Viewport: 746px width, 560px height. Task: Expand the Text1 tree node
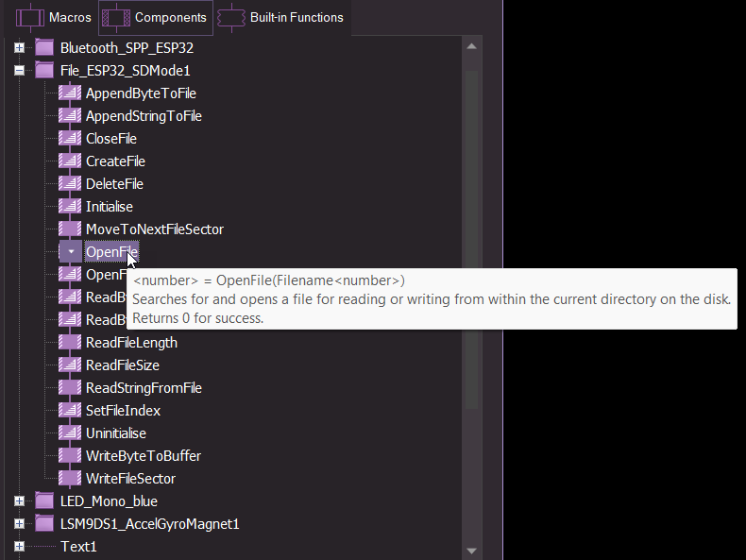tap(19, 546)
